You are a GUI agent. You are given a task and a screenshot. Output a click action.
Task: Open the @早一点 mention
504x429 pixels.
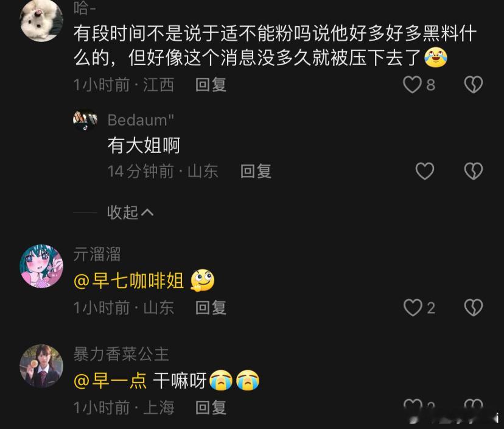tap(110, 381)
